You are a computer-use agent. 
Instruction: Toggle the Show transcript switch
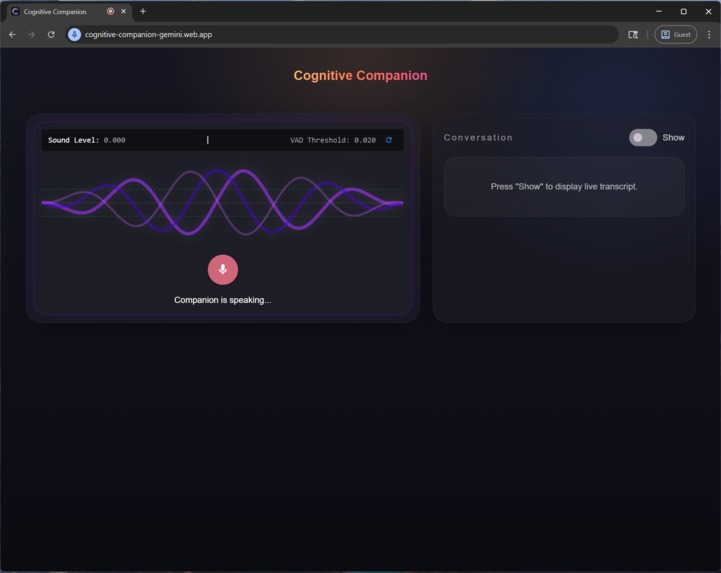point(642,138)
